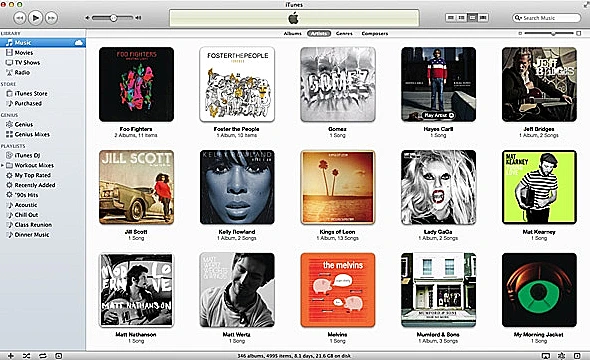Open the Mat Kearney artwork

539,187
